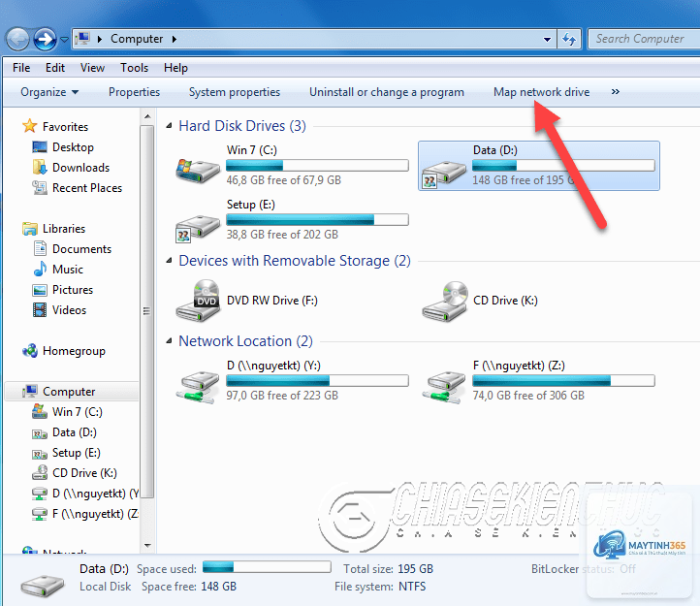Show more commands via the double chevron
The image size is (700, 606).
[616, 91]
